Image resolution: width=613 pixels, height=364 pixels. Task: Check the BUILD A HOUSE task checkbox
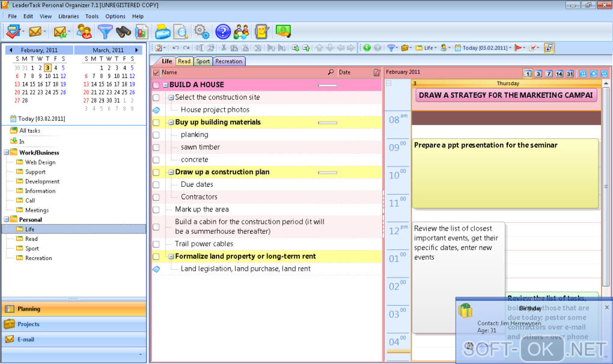tap(156, 85)
